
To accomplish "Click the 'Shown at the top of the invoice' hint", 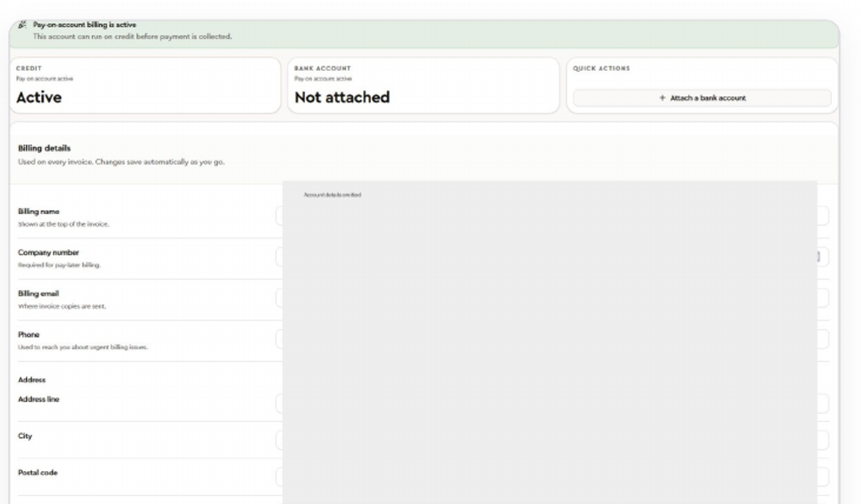I will [x=63, y=224].
